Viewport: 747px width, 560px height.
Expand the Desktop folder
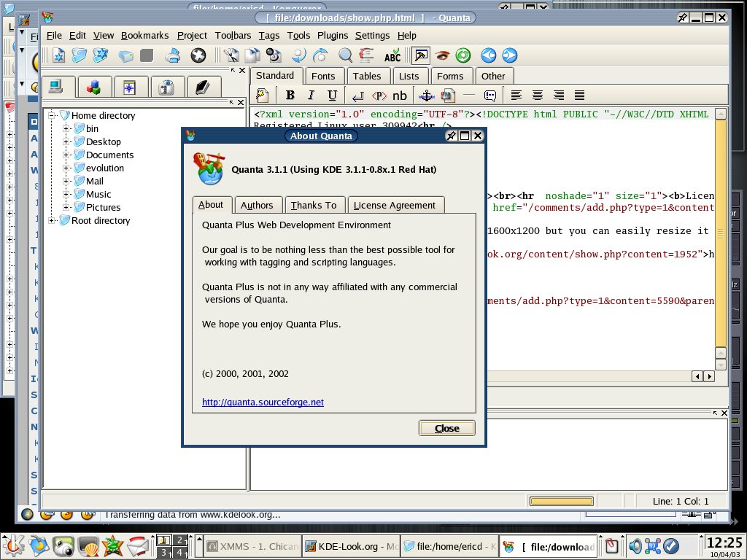(66, 141)
